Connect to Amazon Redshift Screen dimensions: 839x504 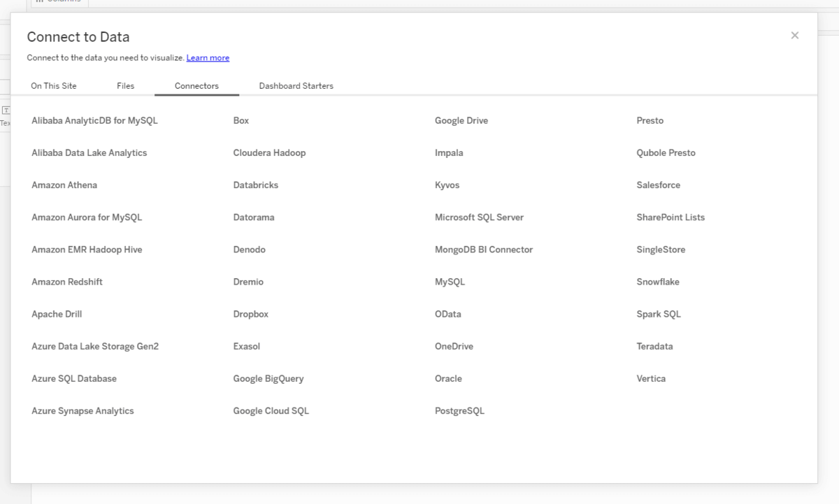click(x=67, y=282)
